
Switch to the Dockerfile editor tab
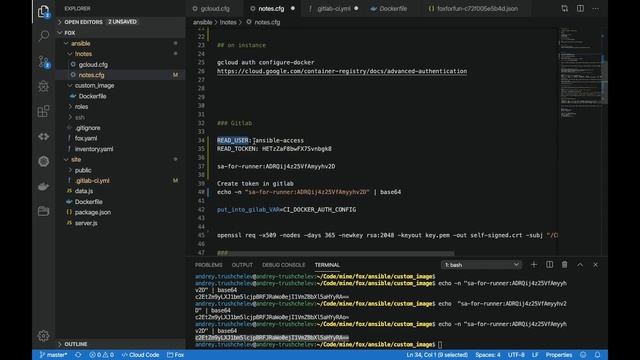coord(393,8)
